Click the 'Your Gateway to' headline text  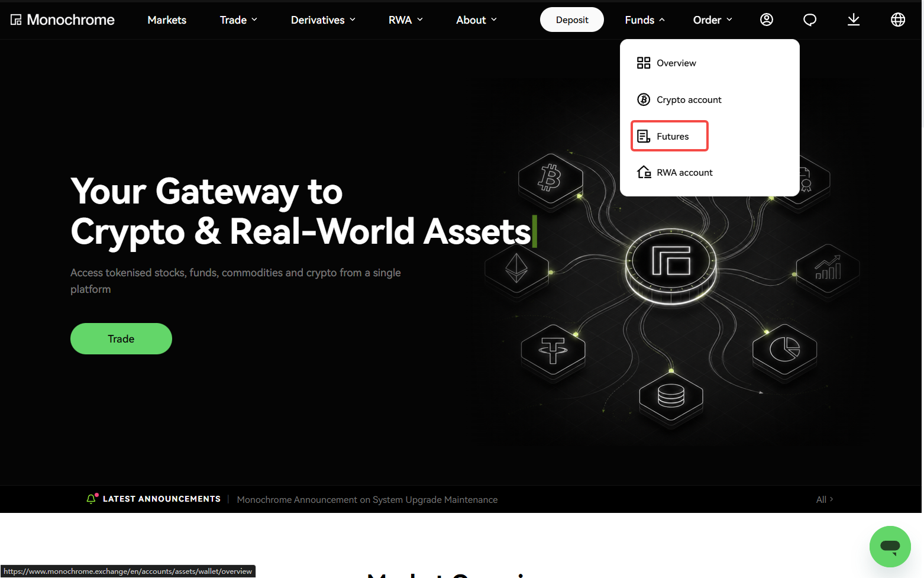(206, 192)
